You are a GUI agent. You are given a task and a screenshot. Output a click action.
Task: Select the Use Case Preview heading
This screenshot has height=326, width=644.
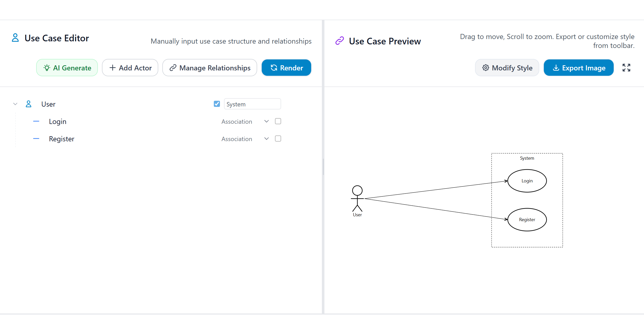tap(385, 41)
